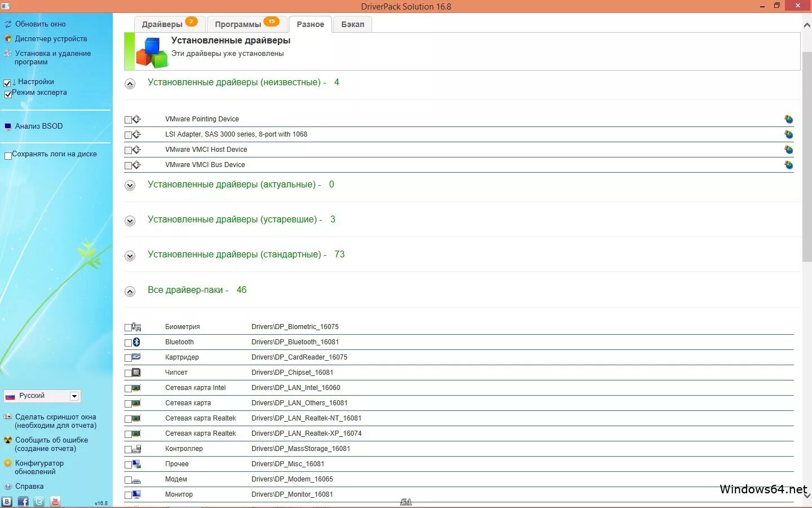812x508 pixels.
Task: Click the colored cubes DriverPack logo
Action: click(152, 52)
